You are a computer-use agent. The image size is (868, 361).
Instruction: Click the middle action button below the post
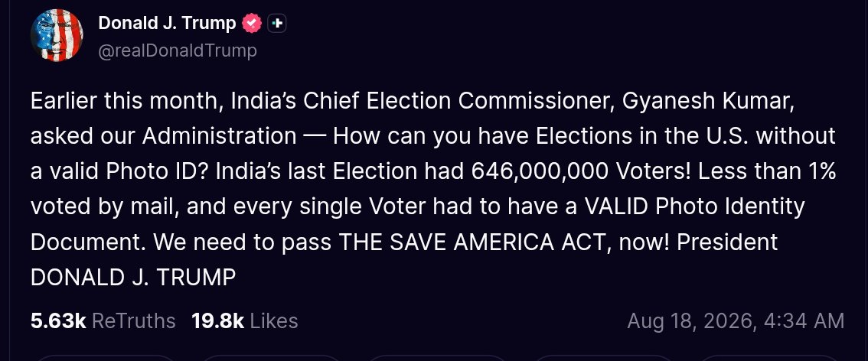437,358
